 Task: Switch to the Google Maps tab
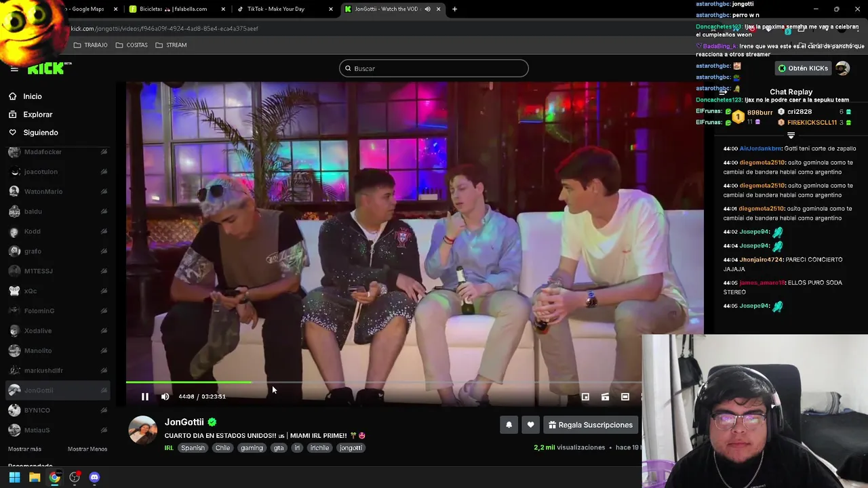click(87, 9)
